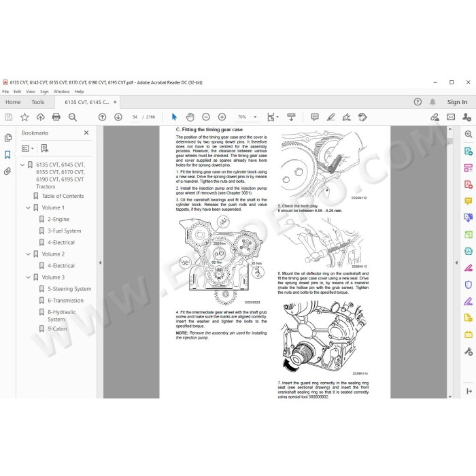476x476 pixels.
Task: Open Protect shield tool in right pane
Action: click(469, 285)
